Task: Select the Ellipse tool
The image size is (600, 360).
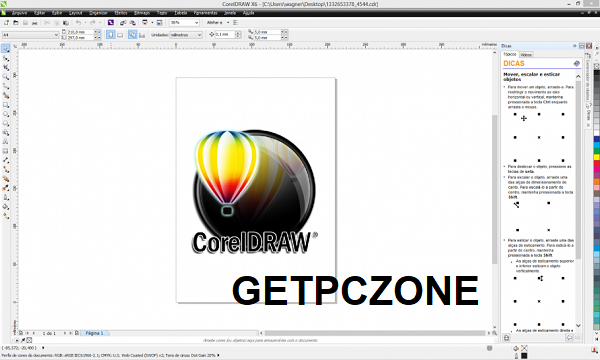Action: pos(6,114)
